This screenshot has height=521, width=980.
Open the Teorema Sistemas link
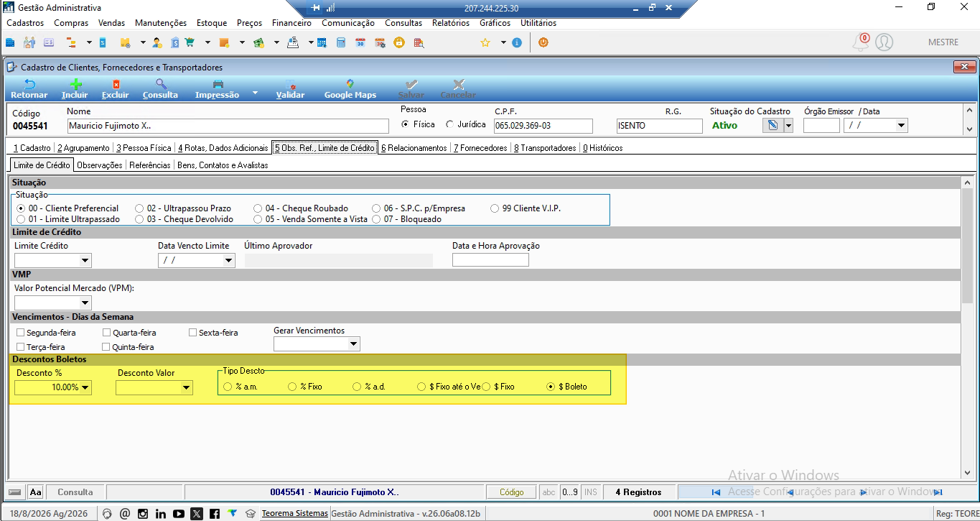[x=294, y=514]
